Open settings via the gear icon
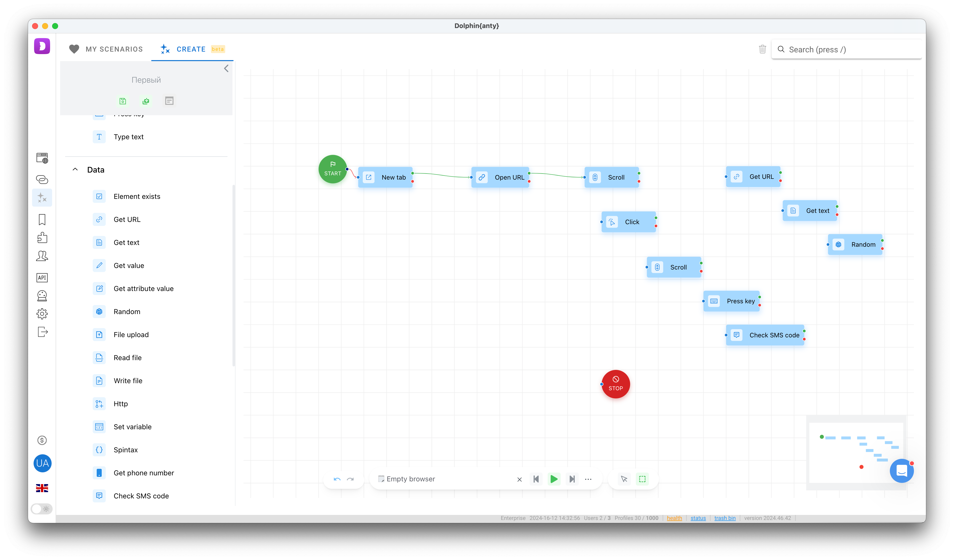Image resolution: width=954 pixels, height=560 pixels. (x=42, y=314)
